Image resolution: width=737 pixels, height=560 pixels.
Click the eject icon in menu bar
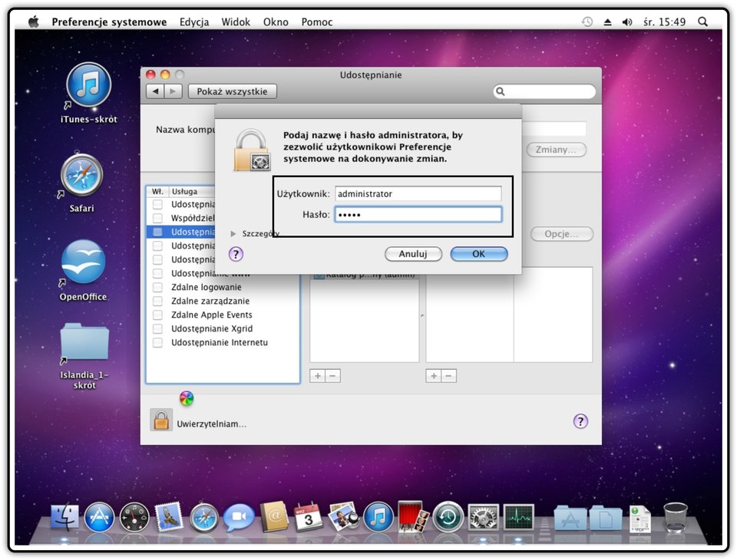point(608,21)
